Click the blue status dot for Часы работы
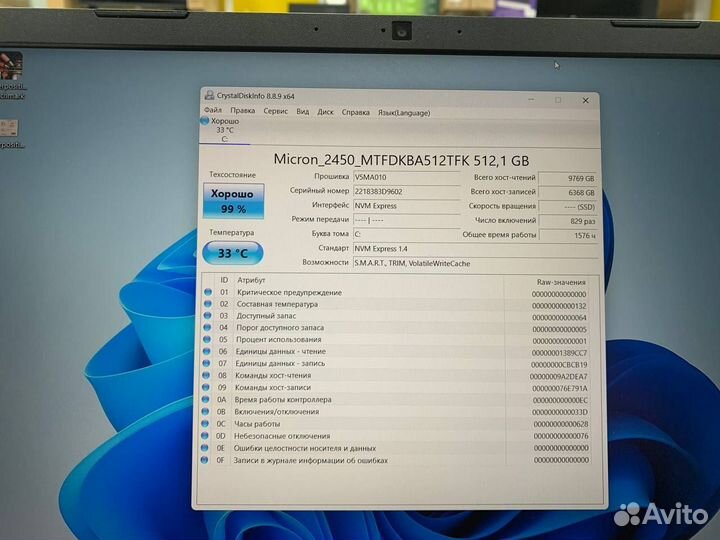 tap(208, 424)
